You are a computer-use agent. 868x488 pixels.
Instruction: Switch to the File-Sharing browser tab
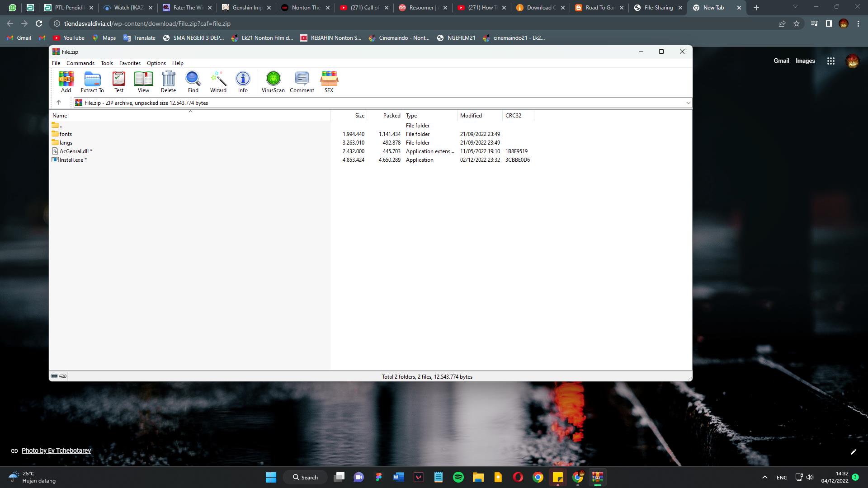point(658,8)
